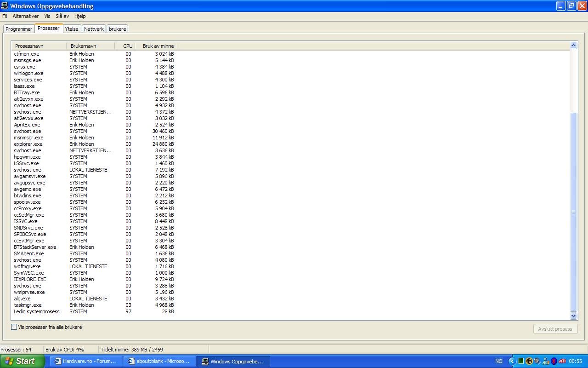Click the Avslutt prosess button

[x=555, y=329]
